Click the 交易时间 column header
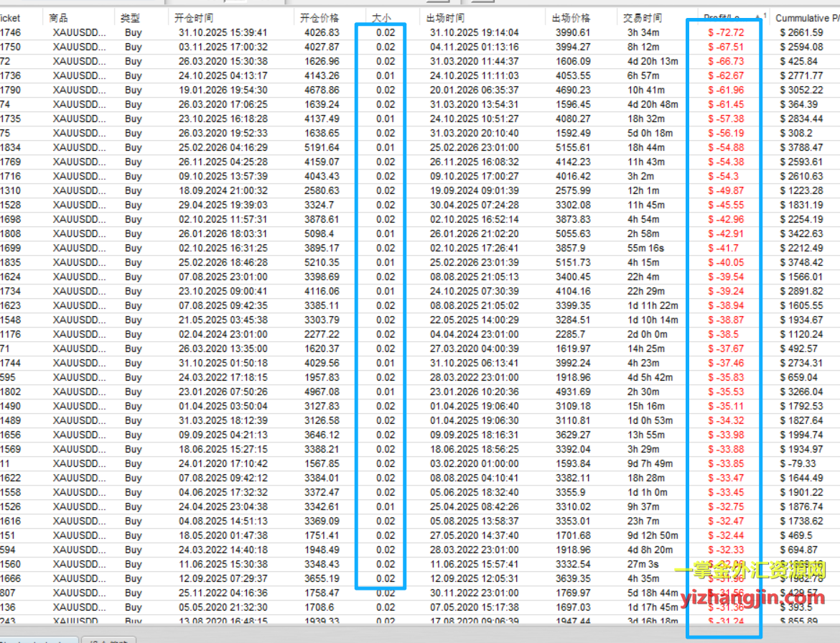Screen dimensions: 840x643 point(643,17)
